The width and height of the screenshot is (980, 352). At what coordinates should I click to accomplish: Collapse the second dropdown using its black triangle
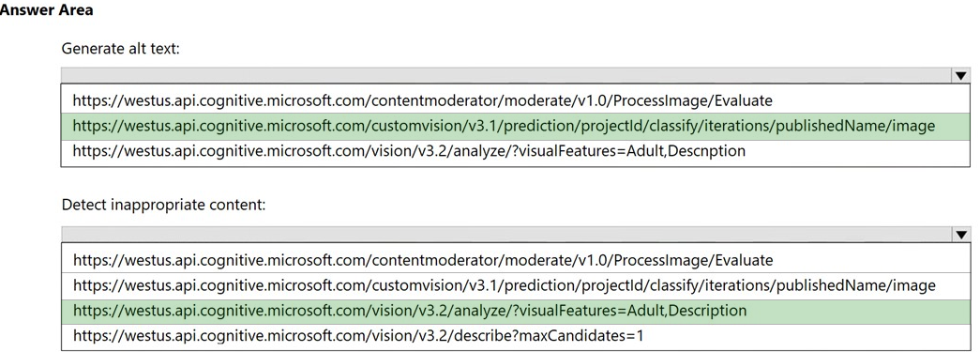click(960, 235)
